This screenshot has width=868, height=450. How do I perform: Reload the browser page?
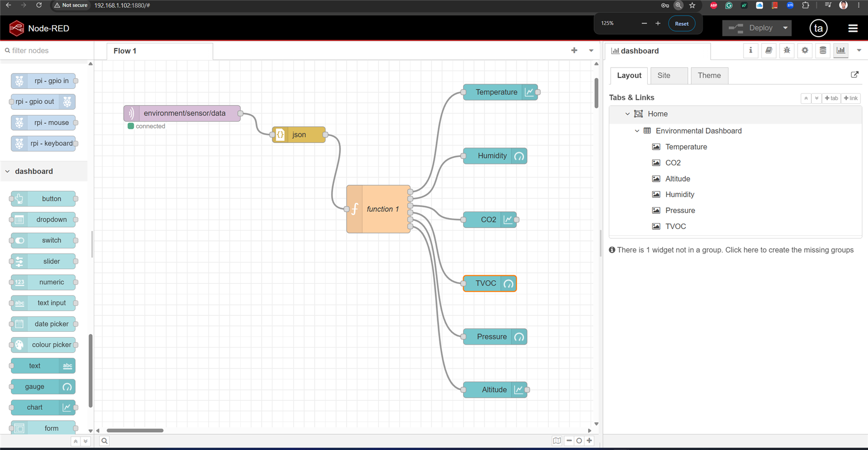coord(39,5)
